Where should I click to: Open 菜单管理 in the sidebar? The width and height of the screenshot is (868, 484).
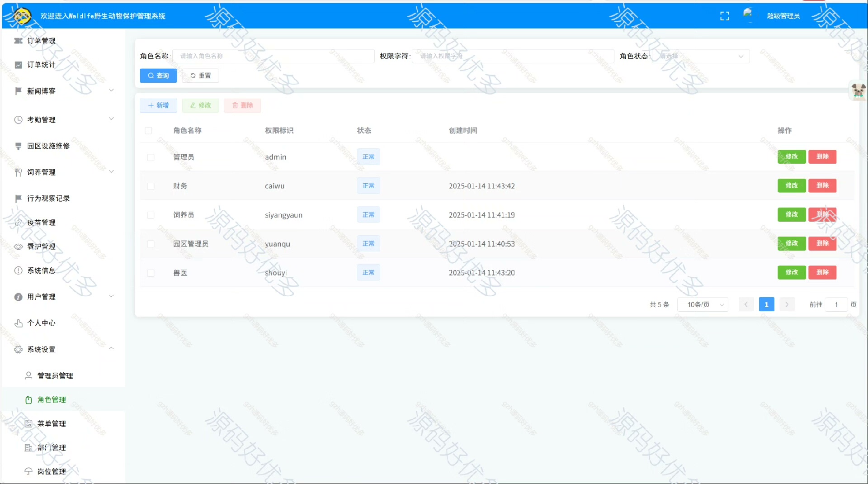click(52, 423)
